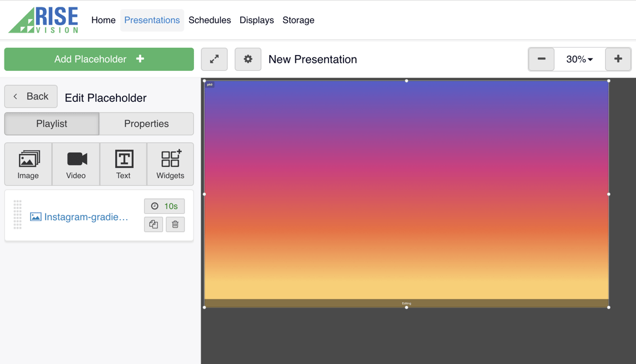Viewport: 636px width, 364px height.
Task: Switch to the Properties tab
Action: coord(146,124)
